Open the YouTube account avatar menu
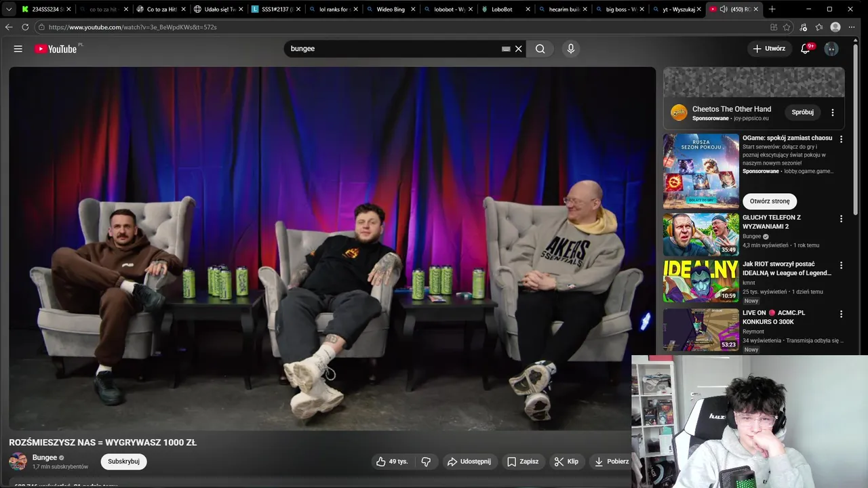The image size is (868, 488). coord(831,49)
